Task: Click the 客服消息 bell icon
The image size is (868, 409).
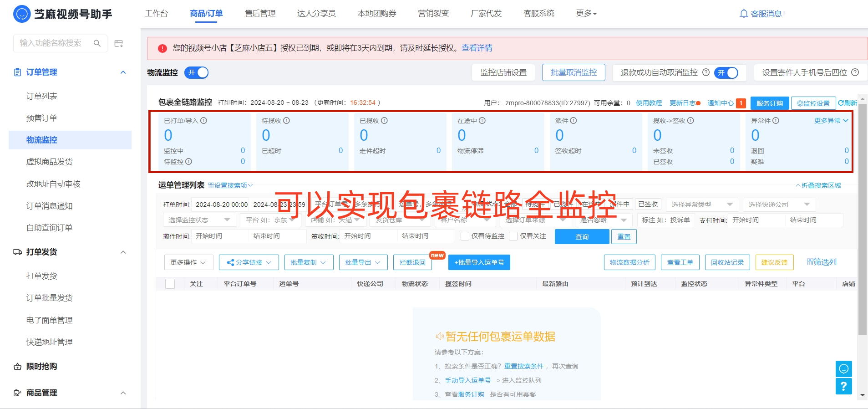Action: pos(744,14)
